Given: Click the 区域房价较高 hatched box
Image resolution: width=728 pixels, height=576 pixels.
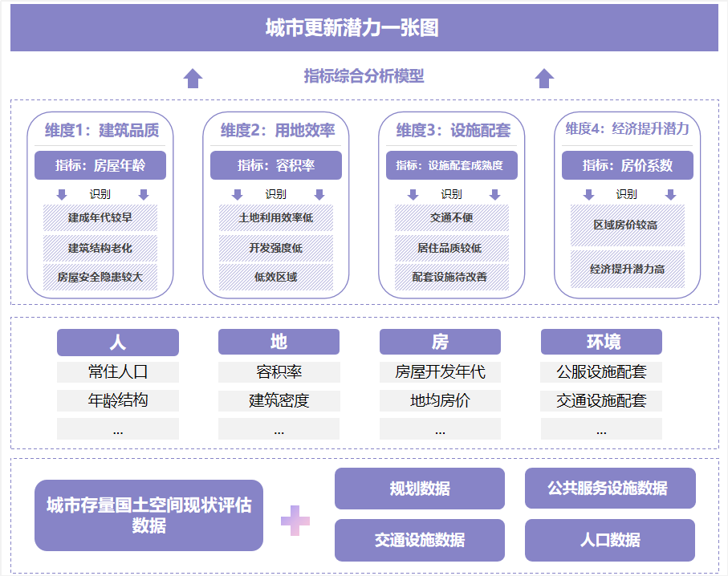Looking at the screenshot, I should pyautogui.click(x=627, y=225).
